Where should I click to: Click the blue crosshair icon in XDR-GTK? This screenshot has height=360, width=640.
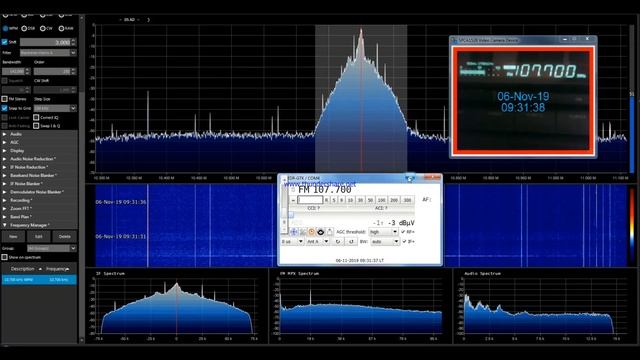(294, 232)
